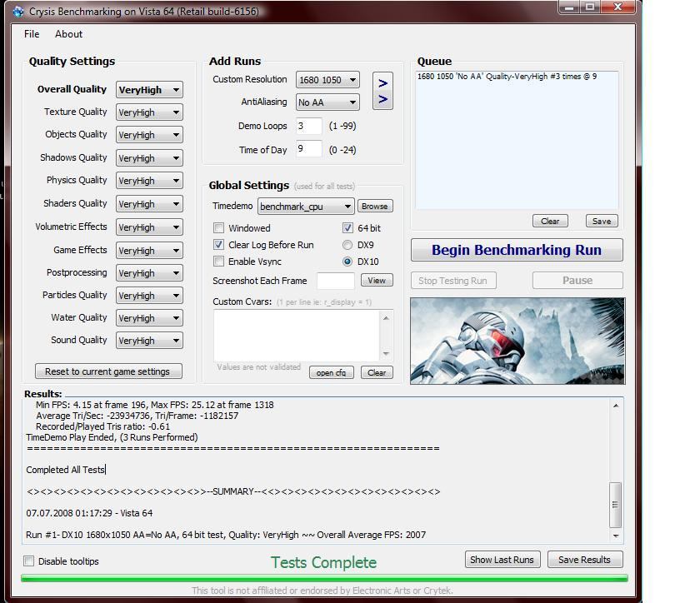This screenshot has width=700, height=603.
Task: Enable the Windowed checkbox
Action: point(218,228)
